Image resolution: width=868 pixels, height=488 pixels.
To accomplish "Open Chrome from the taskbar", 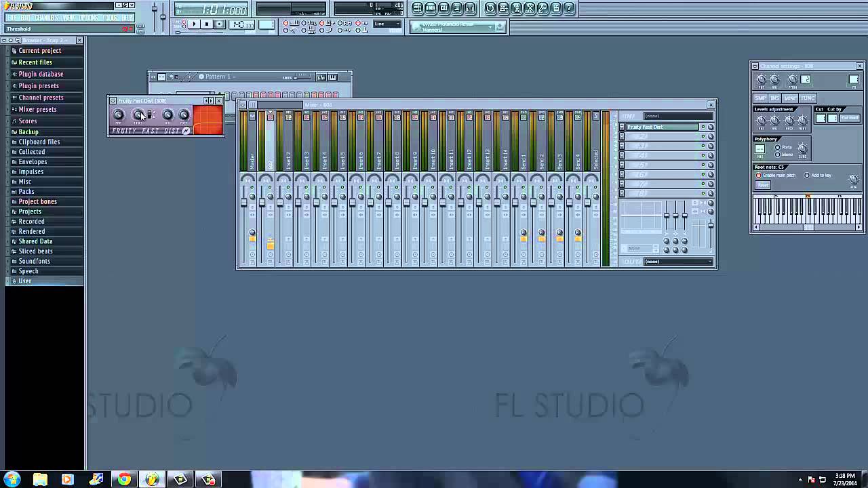I will (x=124, y=480).
